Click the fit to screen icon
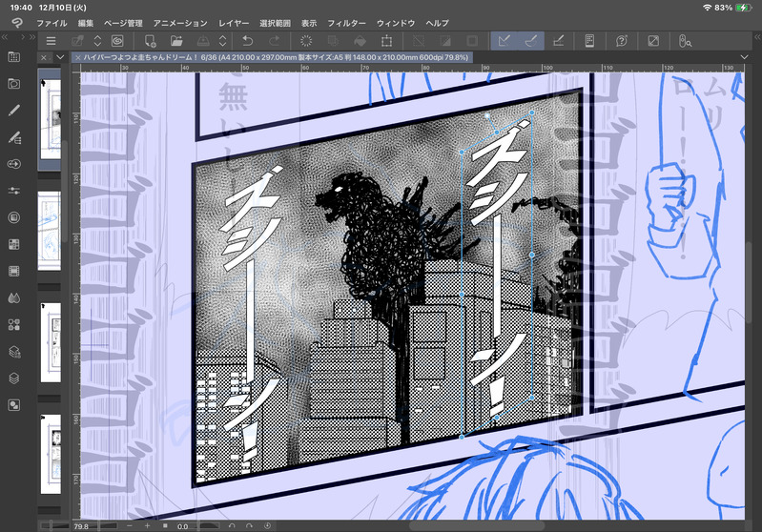762x532 pixels. pos(653,41)
